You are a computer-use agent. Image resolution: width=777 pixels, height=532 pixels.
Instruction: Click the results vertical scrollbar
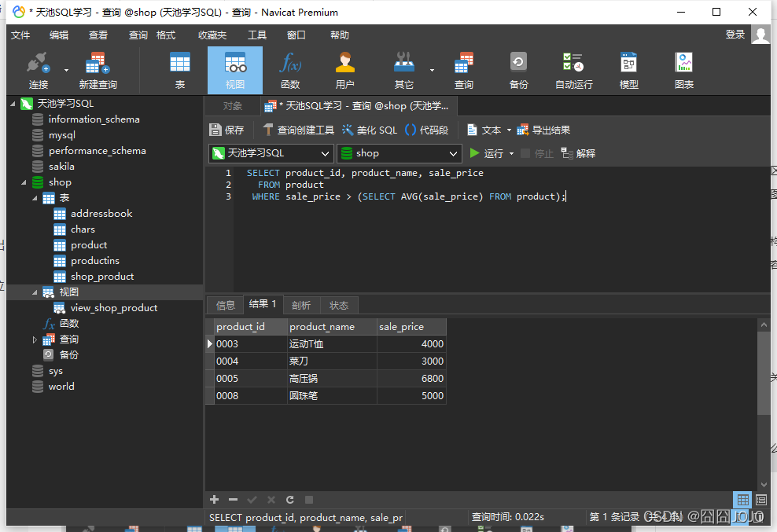[x=764, y=372]
